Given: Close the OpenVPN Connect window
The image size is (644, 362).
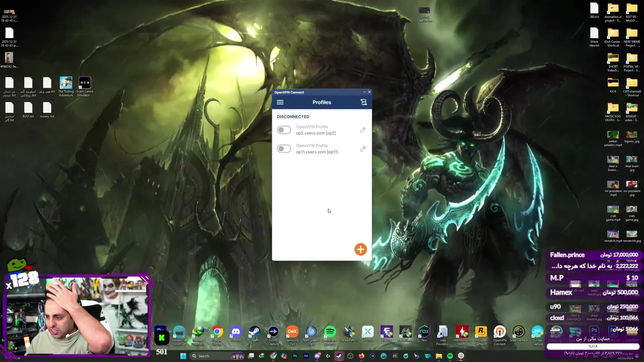Looking at the screenshot, I should tap(369, 92).
